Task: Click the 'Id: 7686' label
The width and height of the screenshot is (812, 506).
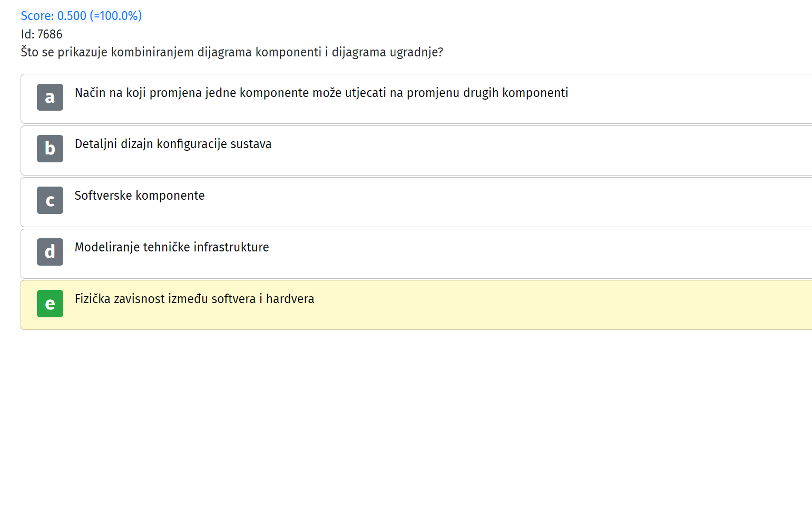Action: [x=42, y=34]
